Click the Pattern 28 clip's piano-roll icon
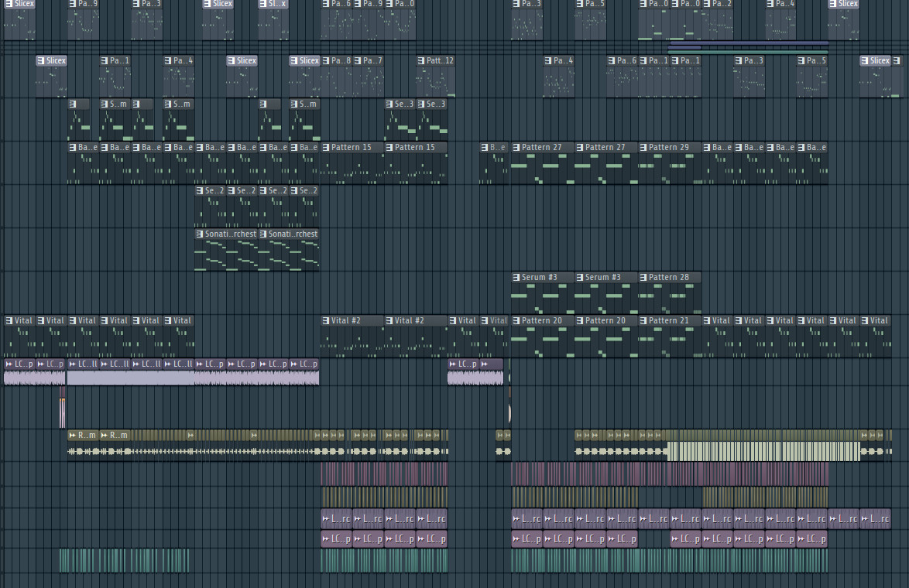The image size is (909, 588). pos(643,277)
